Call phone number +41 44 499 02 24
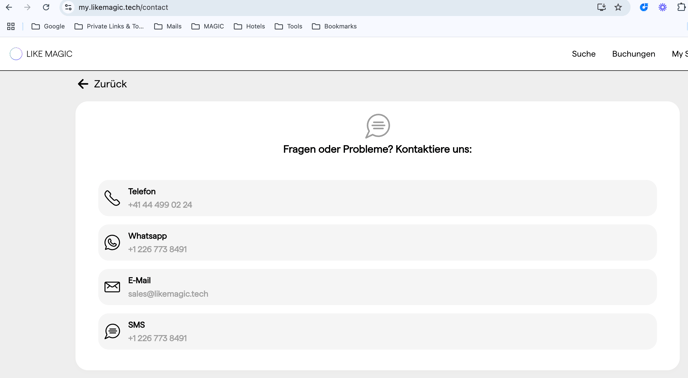The image size is (688, 378). point(160,205)
